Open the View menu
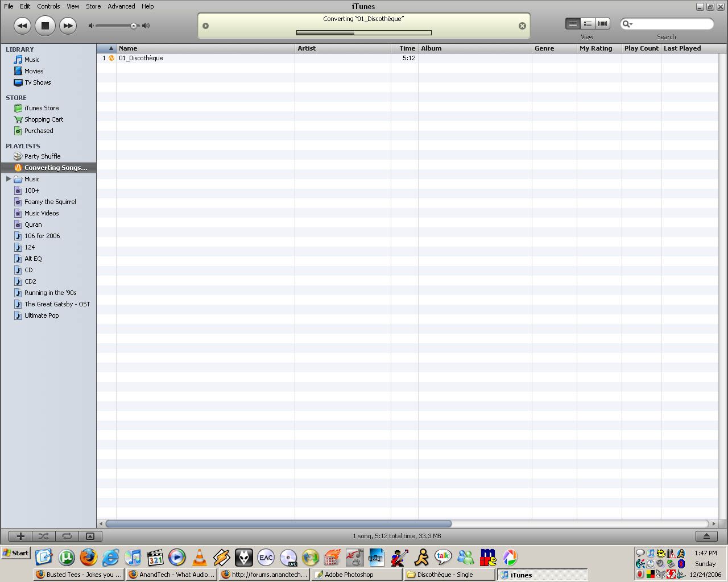Screen dimensions: 728x582 click(x=73, y=6)
